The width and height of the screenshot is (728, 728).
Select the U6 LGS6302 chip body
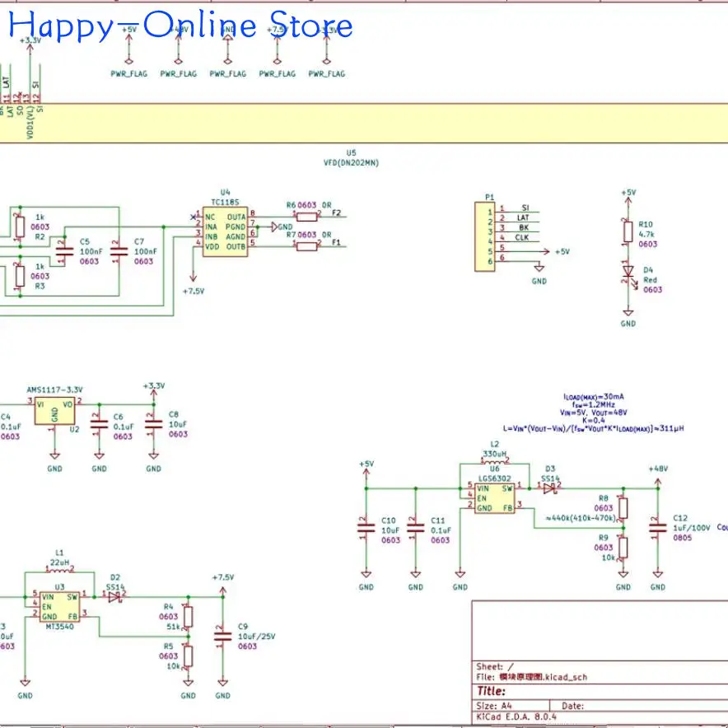pyautogui.click(x=495, y=498)
